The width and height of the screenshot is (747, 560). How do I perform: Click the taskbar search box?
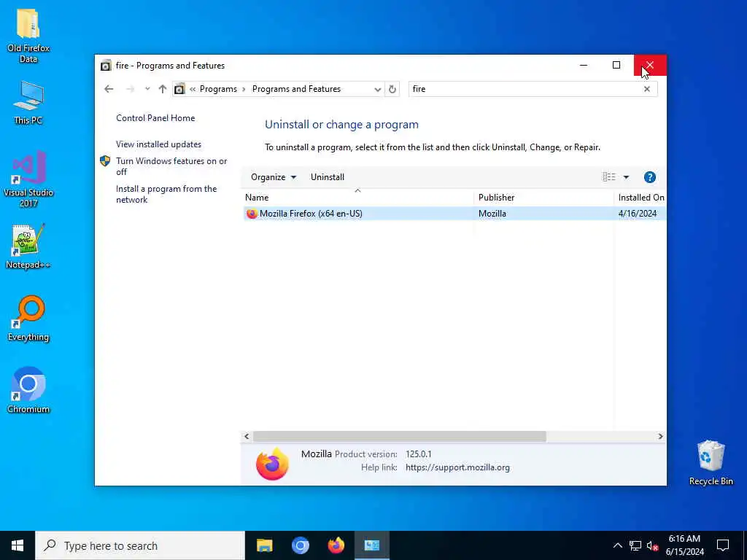139,545
